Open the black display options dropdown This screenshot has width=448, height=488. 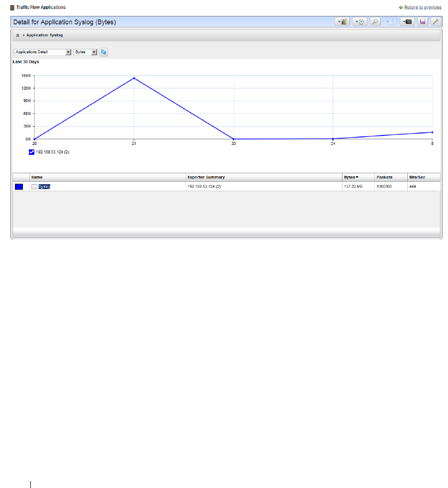407,22
